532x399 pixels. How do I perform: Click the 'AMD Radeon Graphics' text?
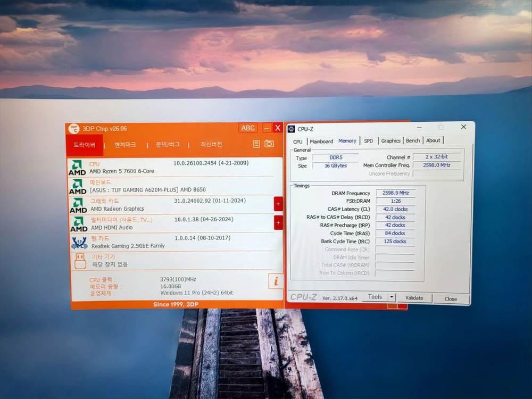click(118, 209)
